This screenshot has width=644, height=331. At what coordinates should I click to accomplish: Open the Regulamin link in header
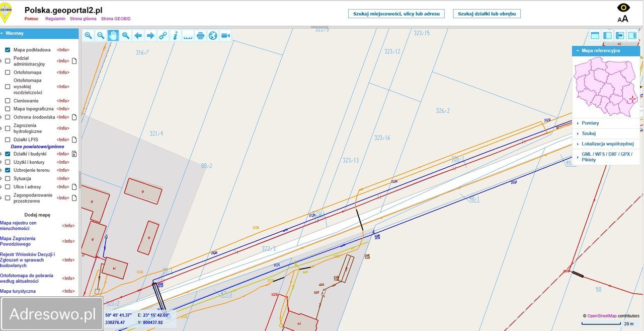click(x=55, y=19)
